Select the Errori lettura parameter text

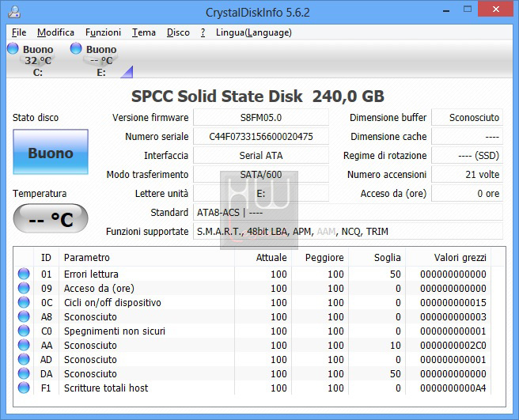[x=91, y=274]
